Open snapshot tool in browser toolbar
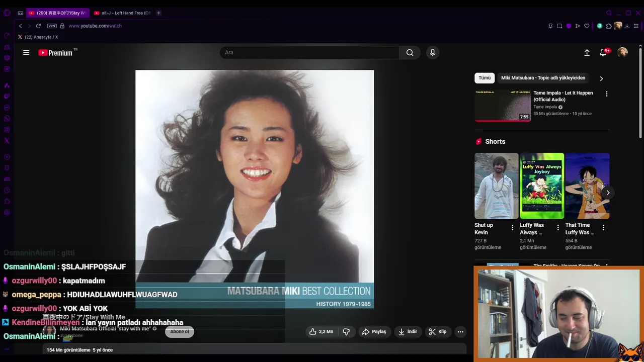The width and height of the screenshot is (644, 362). click(559, 26)
